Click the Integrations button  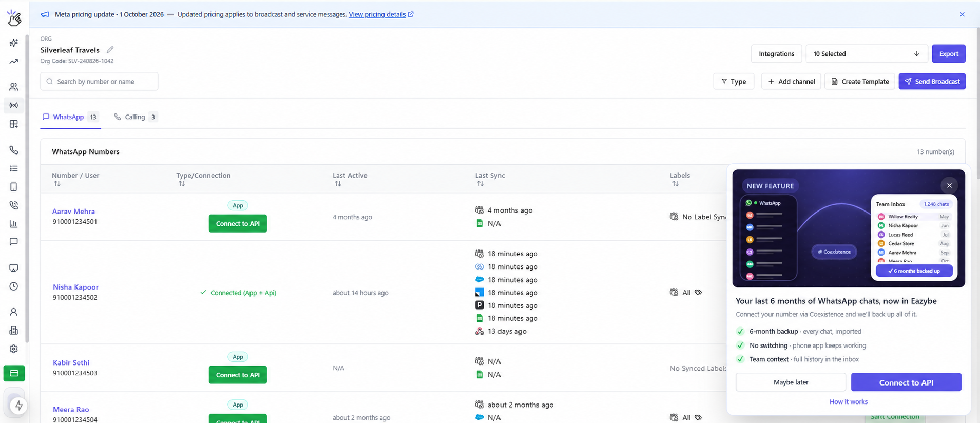pyautogui.click(x=776, y=54)
